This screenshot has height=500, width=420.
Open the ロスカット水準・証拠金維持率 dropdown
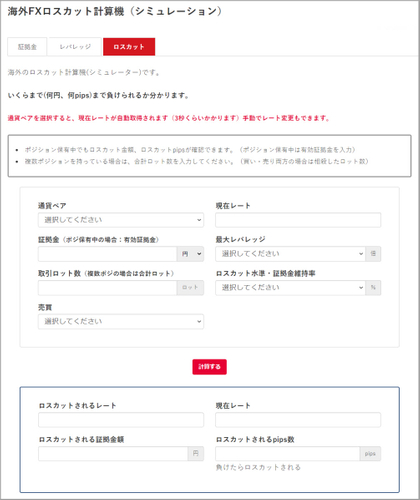(290, 288)
